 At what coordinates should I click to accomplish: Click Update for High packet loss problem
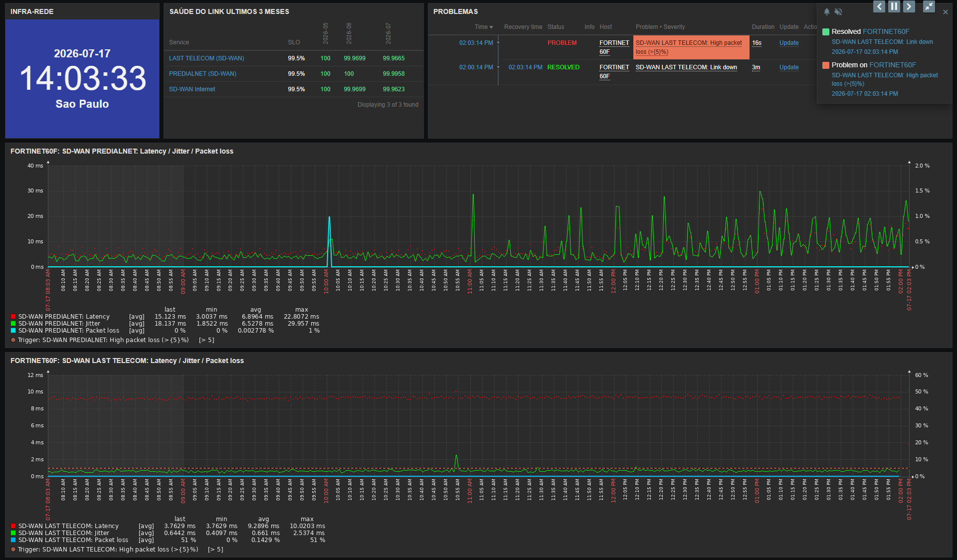click(789, 43)
